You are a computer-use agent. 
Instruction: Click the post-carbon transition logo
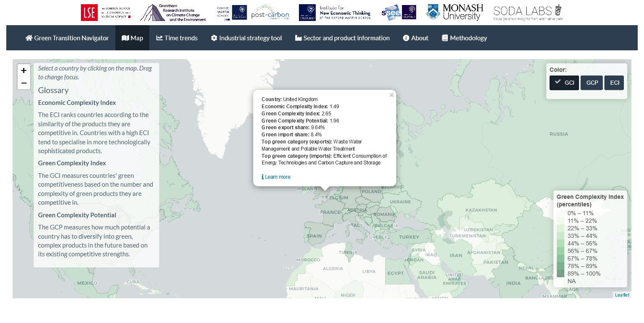point(270,13)
